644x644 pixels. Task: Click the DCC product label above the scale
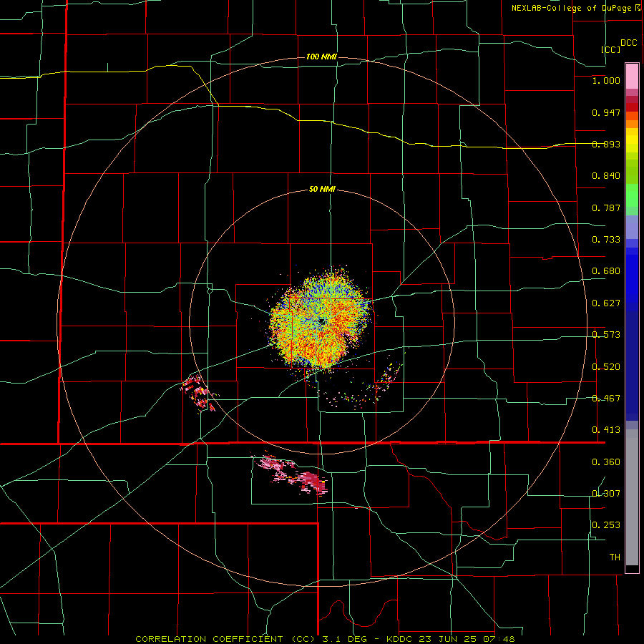[x=628, y=43]
